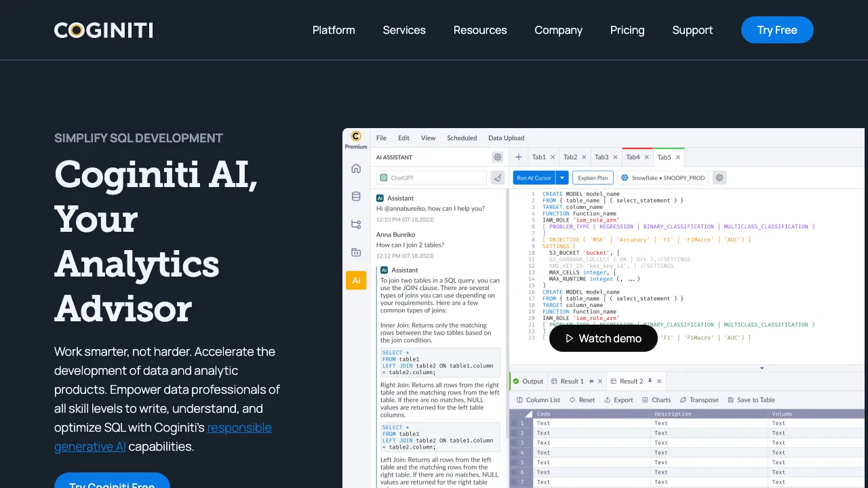Open the Home panel in the sidebar
868x488 pixels.
[355, 167]
